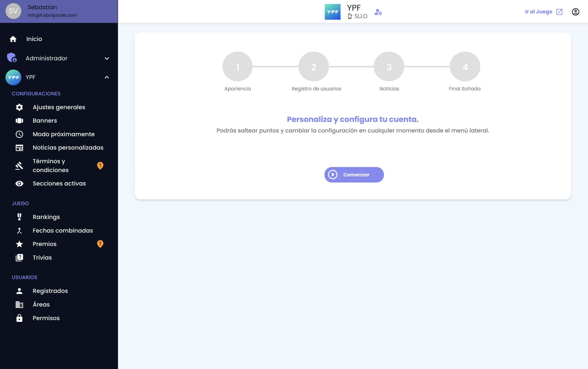Image resolution: width=588 pixels, height=369 pixels.
Task: Click the Permisos lock icon
Action: (x=19, y=318)
